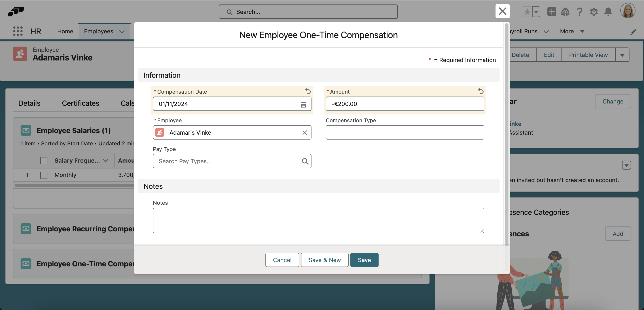Select the checkbox on the Monthly salary row
This screenshot has height=310, width=644.
44,175
